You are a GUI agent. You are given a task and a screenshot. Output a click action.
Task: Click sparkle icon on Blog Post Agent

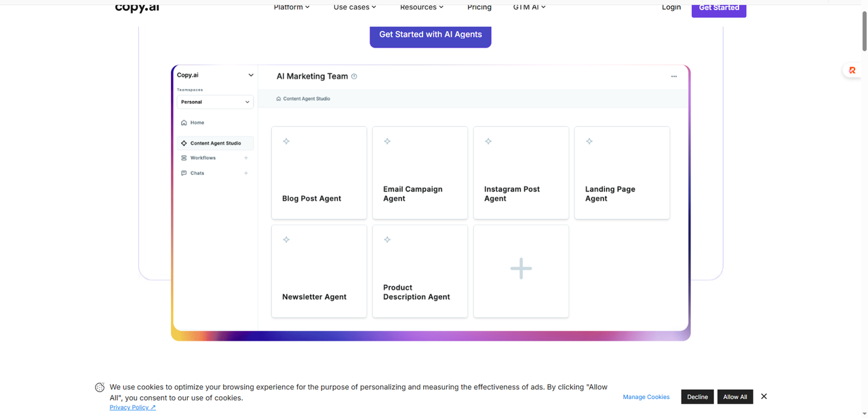[x=286, y=141]
